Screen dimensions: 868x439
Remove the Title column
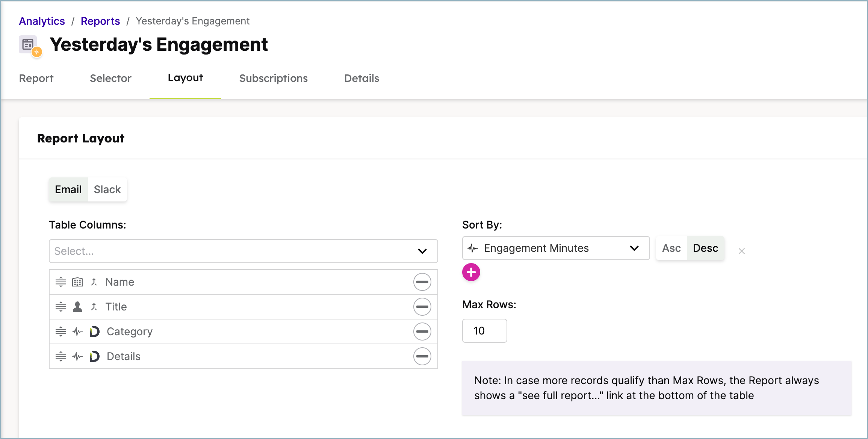pyautogui.click(x=422, y=307)
